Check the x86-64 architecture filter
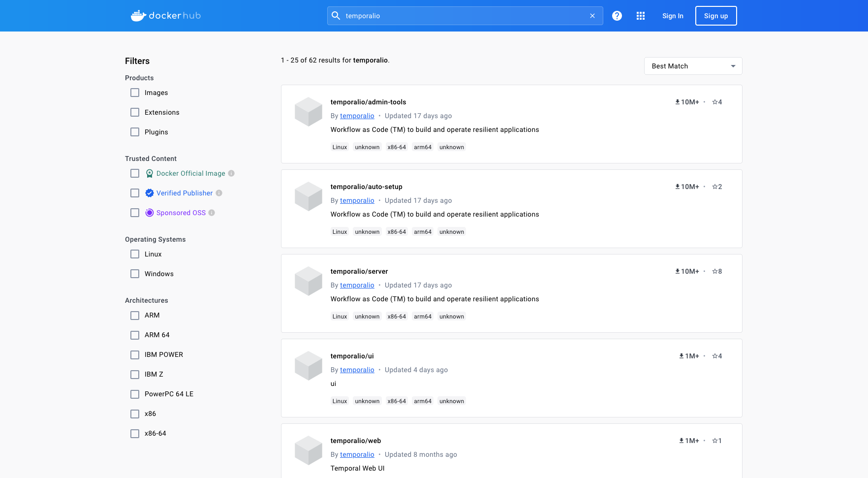 [135, 433]
